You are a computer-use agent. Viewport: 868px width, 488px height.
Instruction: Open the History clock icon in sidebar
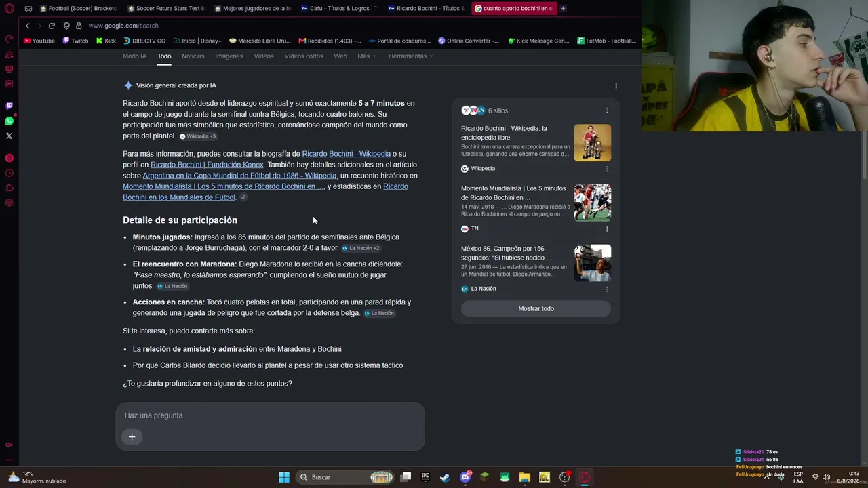point(9,173)
